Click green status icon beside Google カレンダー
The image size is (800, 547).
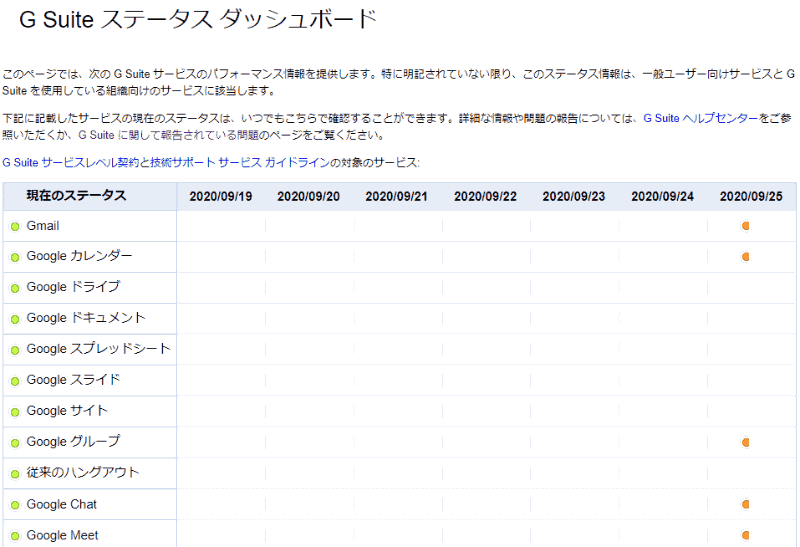[15, 257]
